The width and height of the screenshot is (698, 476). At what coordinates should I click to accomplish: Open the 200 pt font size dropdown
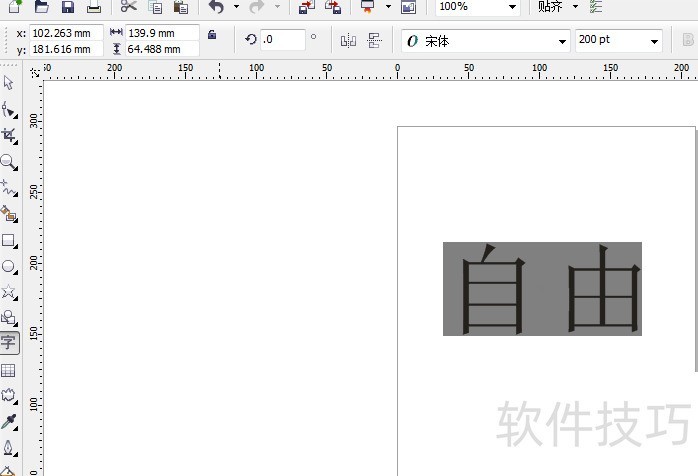654,41
